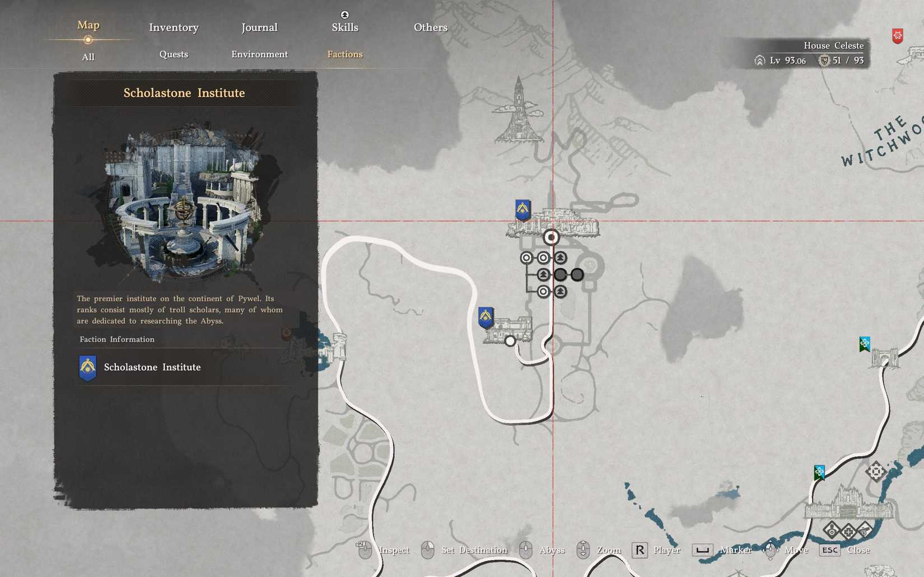924x577 pixels.
Task: Open the Skills tab
Action: click(x=344, y=27)
